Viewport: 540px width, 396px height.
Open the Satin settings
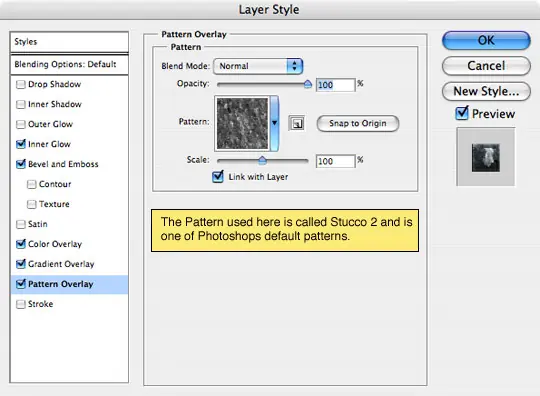click(38, 224)
